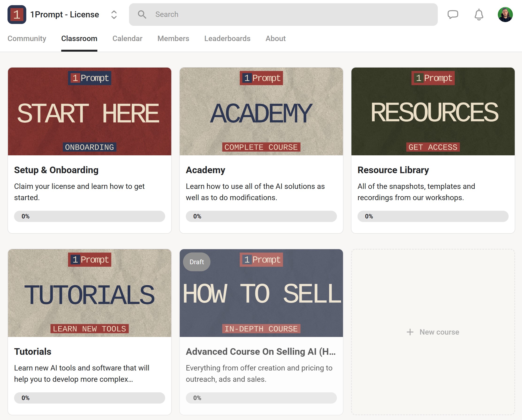The width and height of the screenshot is (522, 420).
Task: Open the Leaderboards tab
Action: (x=227, y=38)
